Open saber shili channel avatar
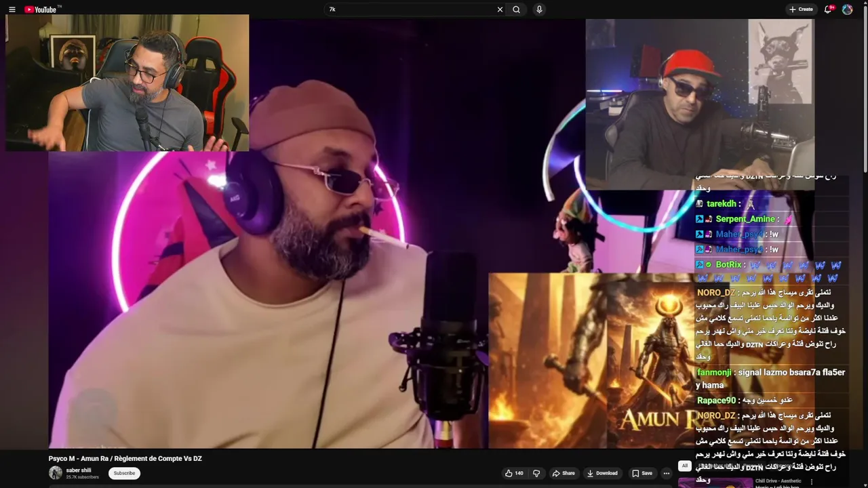Viewport: 868px width, 488px height. [x=56, y=473]
